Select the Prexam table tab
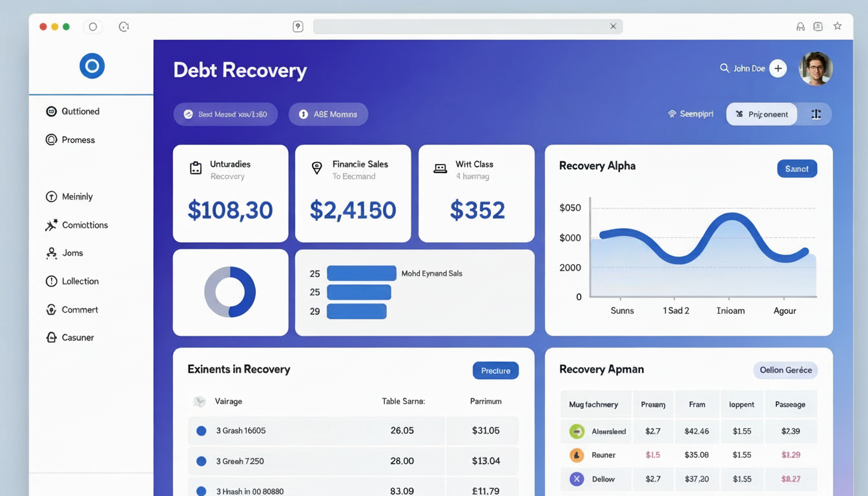This screenshot has width=868, height=496. coord(653,404)
